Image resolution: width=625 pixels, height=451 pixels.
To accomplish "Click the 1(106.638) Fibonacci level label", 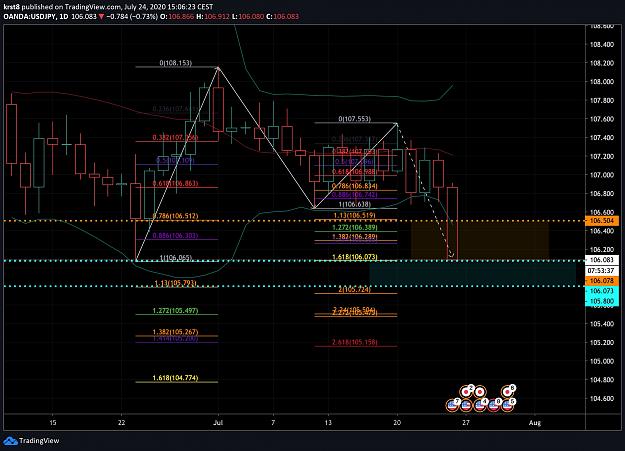I will 354,204.
